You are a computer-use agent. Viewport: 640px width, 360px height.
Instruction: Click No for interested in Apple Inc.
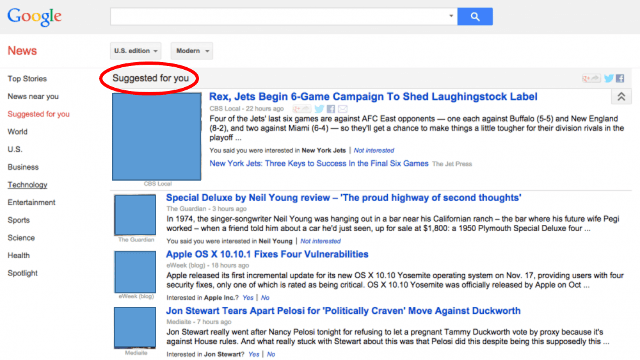pyautogui.click(x=265, y=298)
